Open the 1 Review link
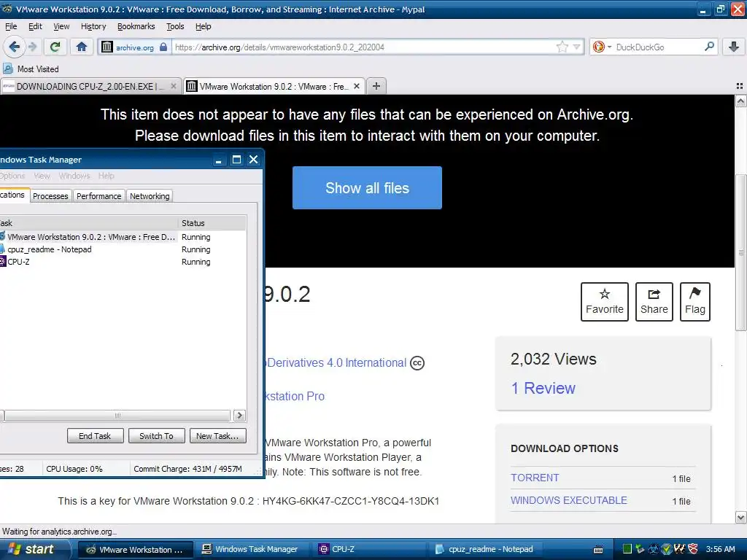 coord(543,388)
